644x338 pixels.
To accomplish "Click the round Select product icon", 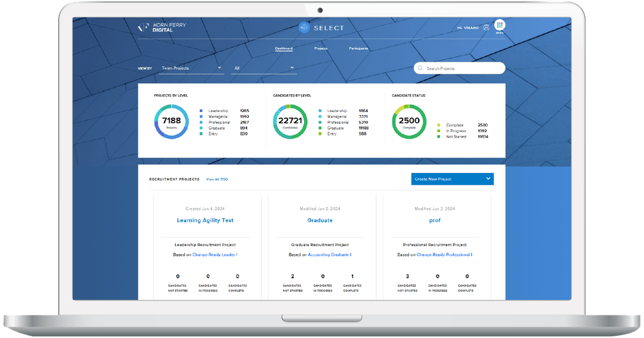I will [304, 27].
